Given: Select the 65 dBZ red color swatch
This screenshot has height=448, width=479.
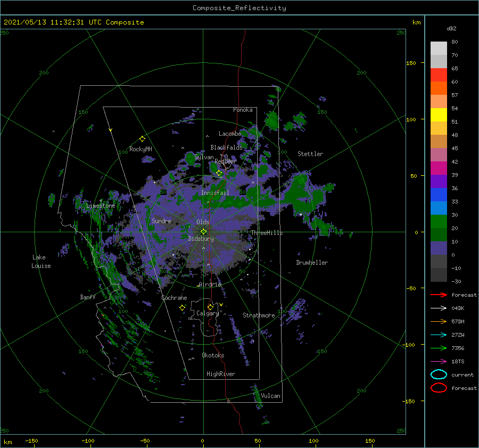Looking at the screenshot, I should coord(439,75).
